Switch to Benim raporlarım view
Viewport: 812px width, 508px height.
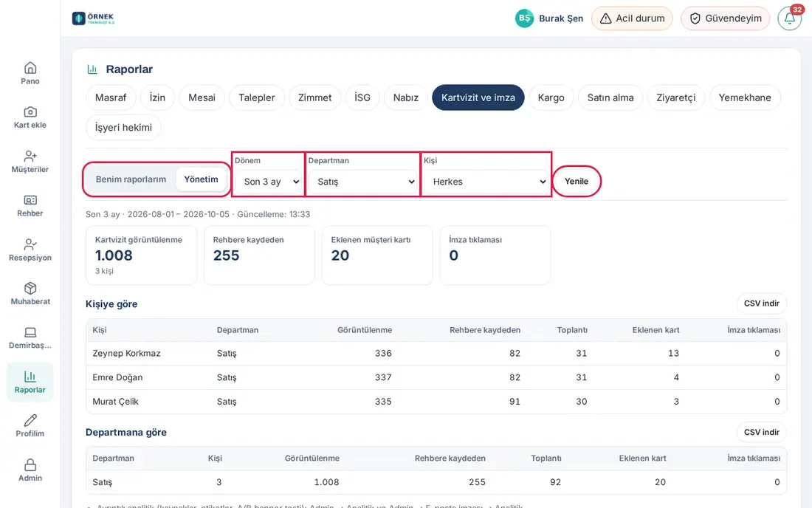point(131,179)
